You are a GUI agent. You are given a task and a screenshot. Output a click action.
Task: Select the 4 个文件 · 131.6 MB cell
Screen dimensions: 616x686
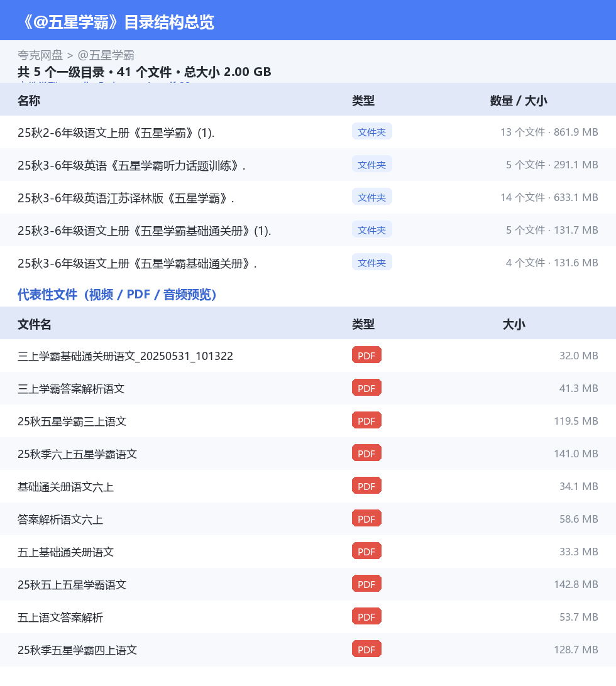(x=552, y=263)
